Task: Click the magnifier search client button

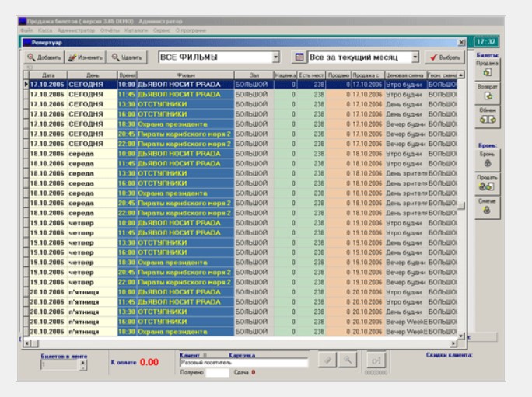Action: (x=348, y=360)
